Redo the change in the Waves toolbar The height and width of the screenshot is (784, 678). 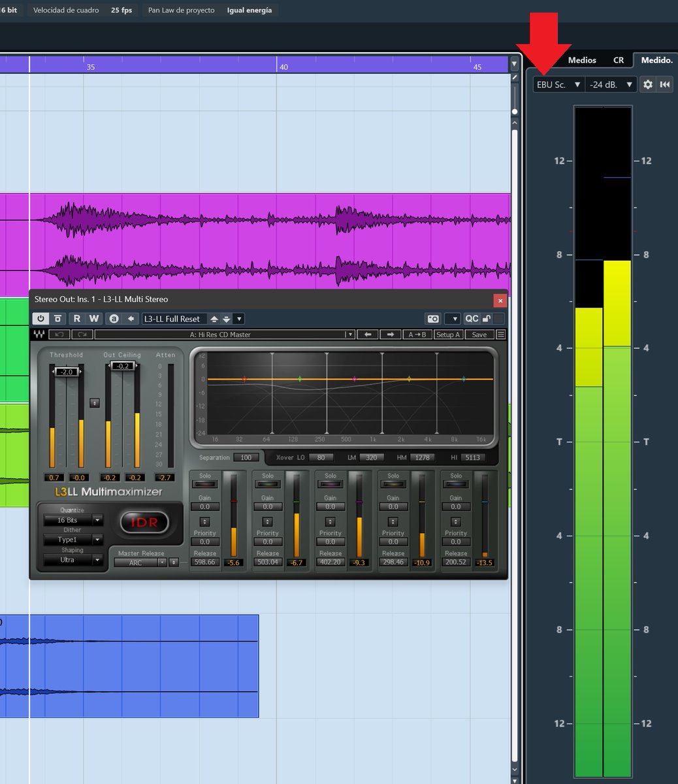pyautogui.click(x=82, y=335)
